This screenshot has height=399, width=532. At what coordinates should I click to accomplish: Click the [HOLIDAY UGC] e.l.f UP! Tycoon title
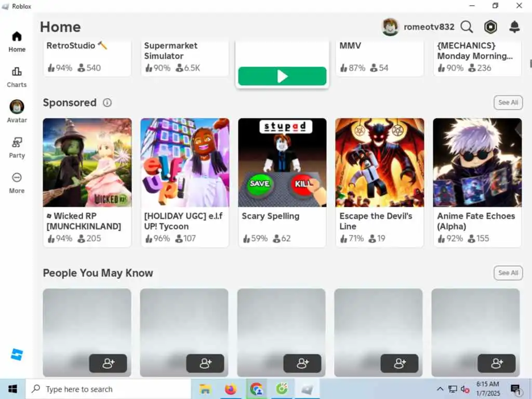click(x=183, y=221)
